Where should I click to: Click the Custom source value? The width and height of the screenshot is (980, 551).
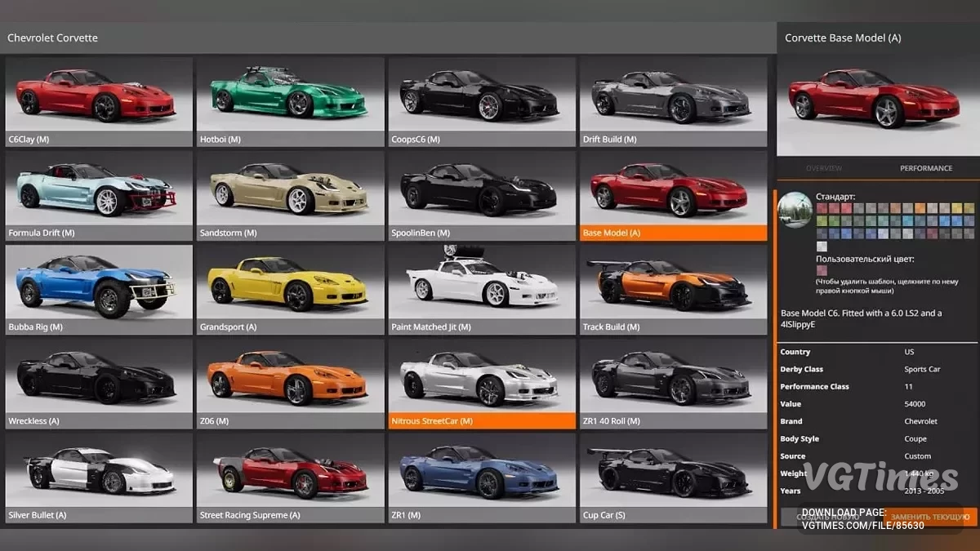(x=917, y=456)
